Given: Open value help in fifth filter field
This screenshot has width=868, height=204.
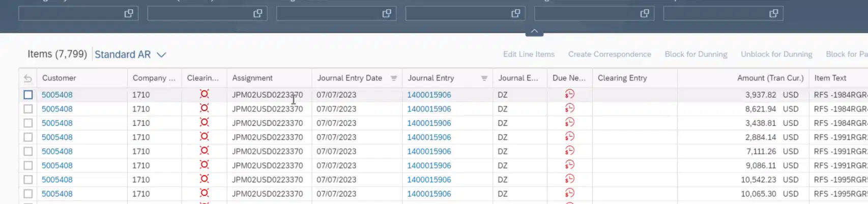Looking at the screenshot, I should [x=645, y=14].
